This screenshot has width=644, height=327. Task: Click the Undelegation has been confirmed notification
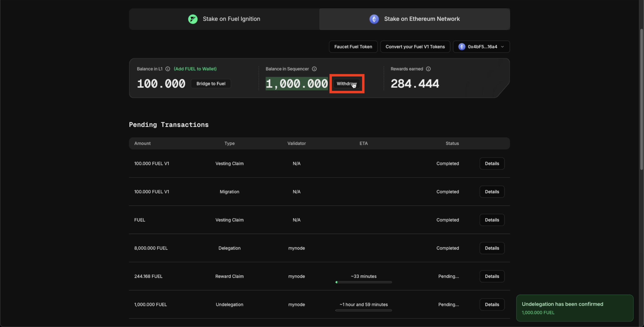(x=575, y=308)
